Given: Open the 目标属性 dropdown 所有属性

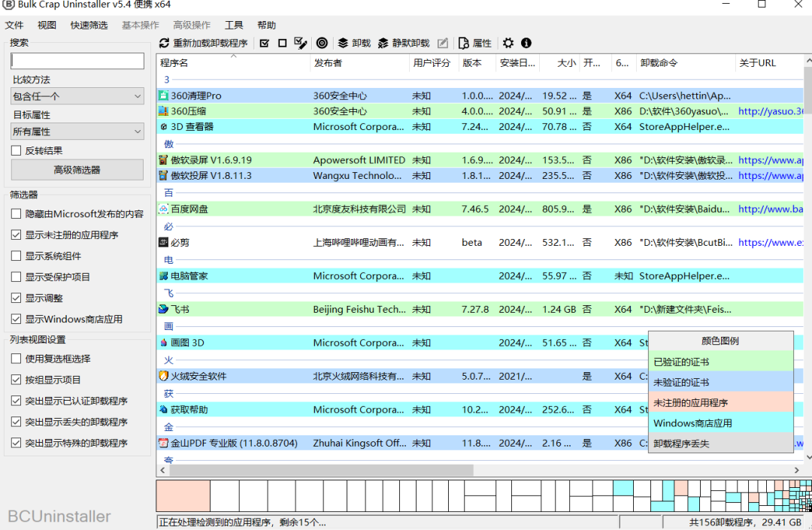Looking at the screenshot, I should click(x=77, y=132).
